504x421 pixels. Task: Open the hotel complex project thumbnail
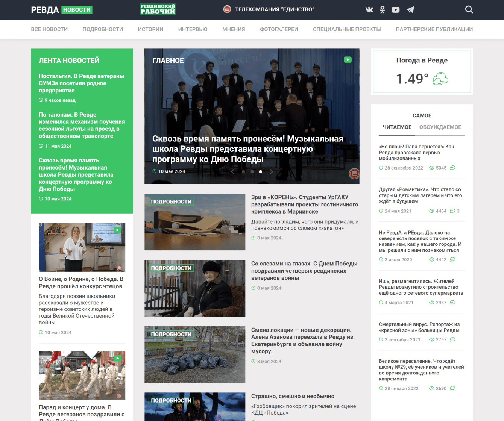tap(195, 222)
